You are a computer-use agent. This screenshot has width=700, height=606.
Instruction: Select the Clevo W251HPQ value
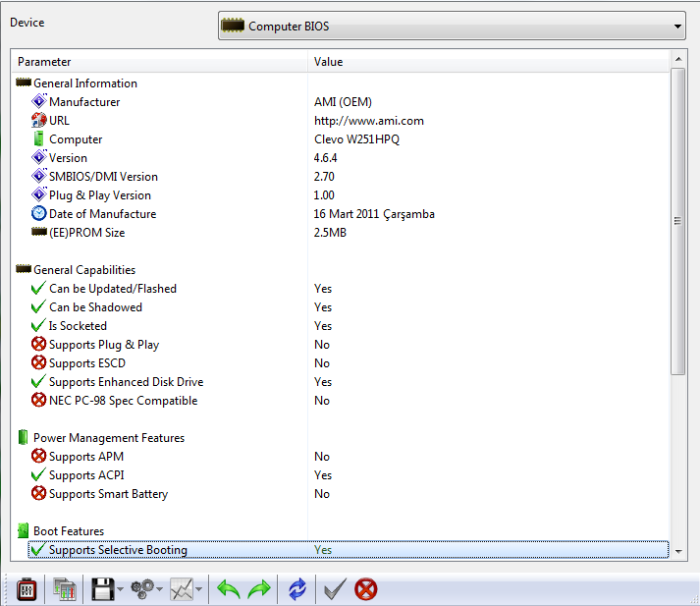356,139
